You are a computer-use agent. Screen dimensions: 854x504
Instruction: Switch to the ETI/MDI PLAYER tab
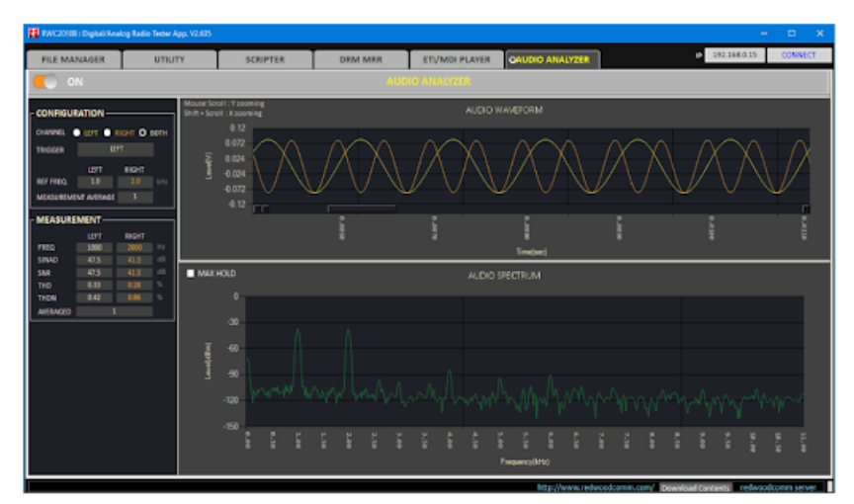456,59
